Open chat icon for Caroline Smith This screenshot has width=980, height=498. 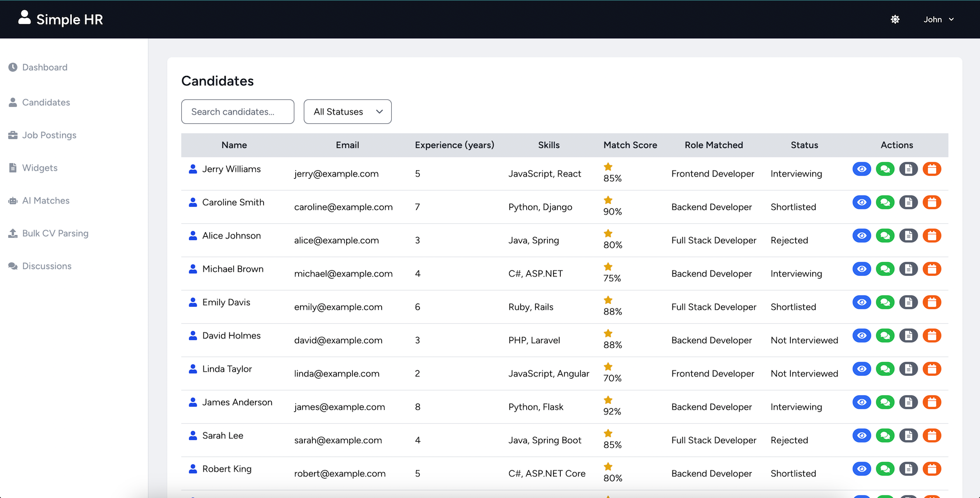tap(885, 203)
